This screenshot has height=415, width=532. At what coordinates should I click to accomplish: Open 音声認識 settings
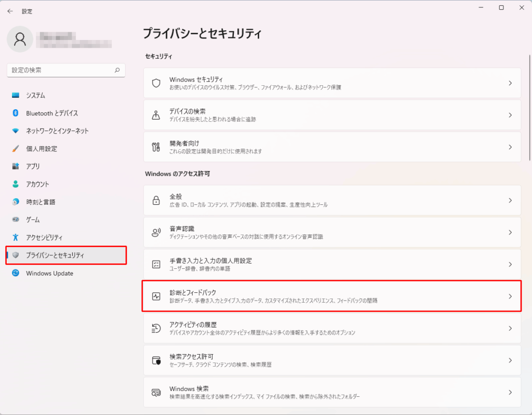pyautogui.click(x=332, y=232)
